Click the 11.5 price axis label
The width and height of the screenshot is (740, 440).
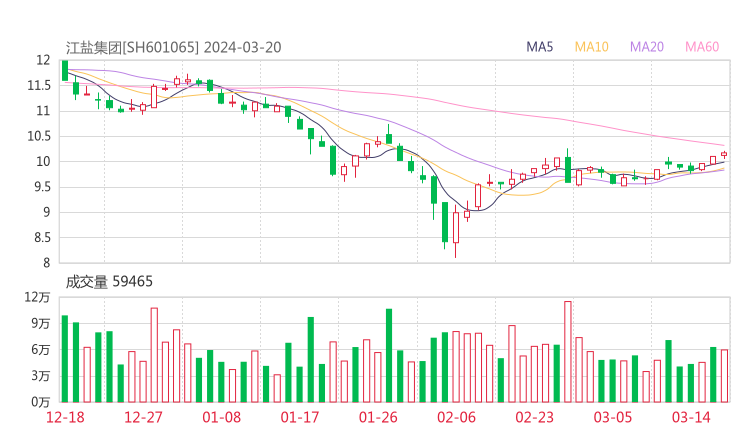(39, 85)
